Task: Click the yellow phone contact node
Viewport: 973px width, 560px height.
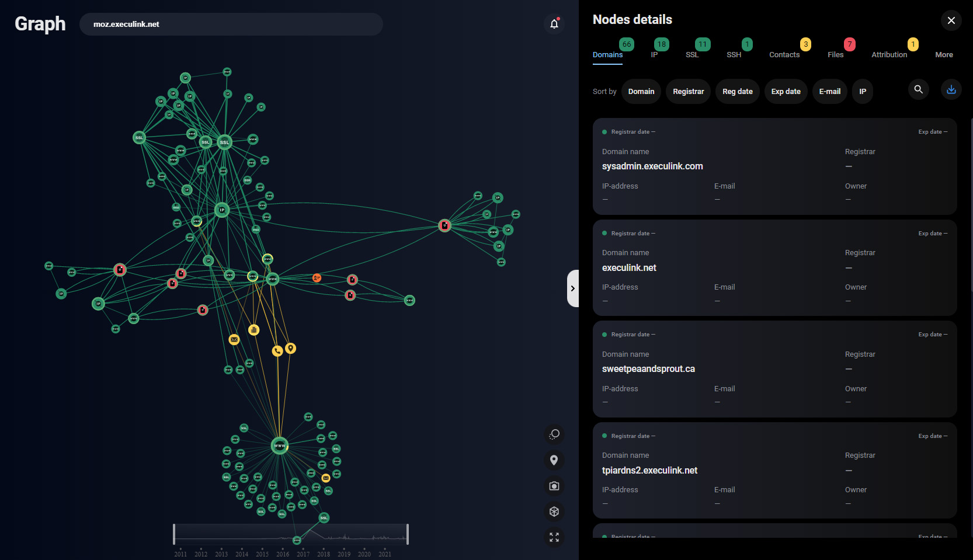Action: click(x=277, y=351)
